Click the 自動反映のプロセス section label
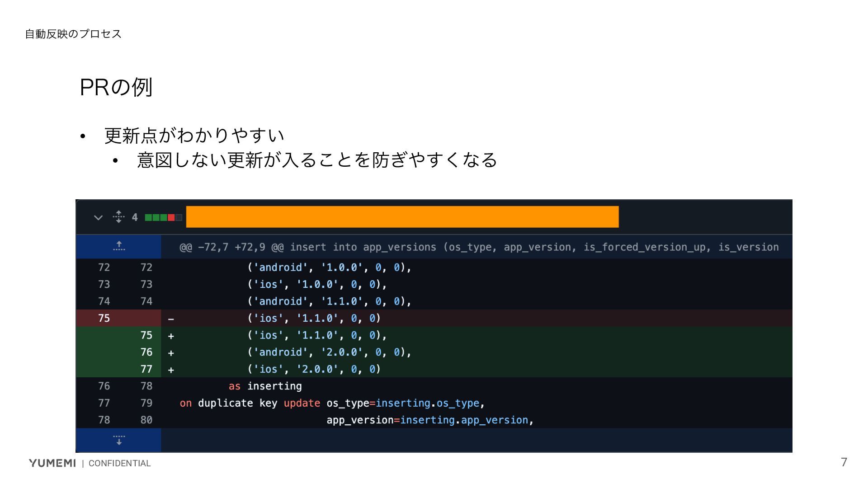Image resolution: width=868 pixels, height=488 pixels. click(73, 34)
